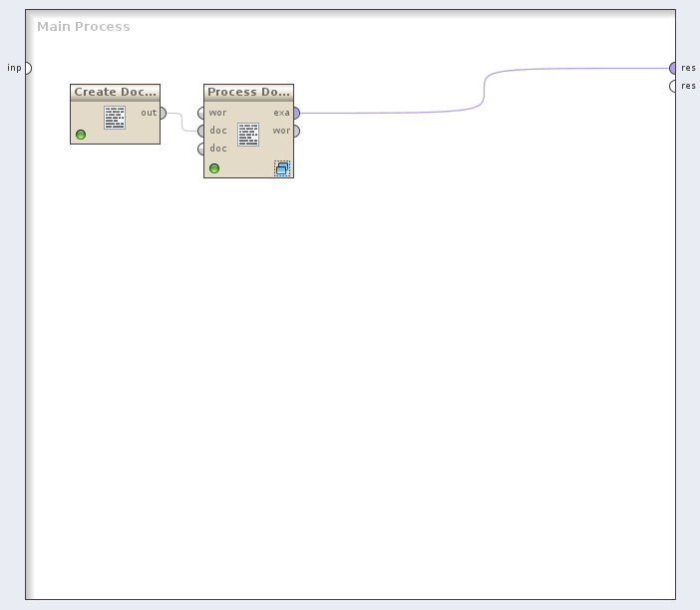Select the gray connection between the two operators
This screenshot has width=700, height=610.
[182, 122]
